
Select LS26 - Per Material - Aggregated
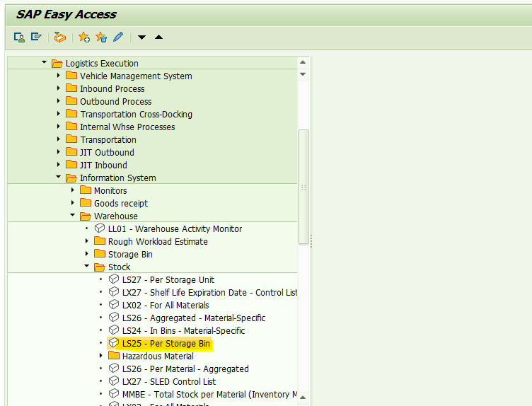185,369
